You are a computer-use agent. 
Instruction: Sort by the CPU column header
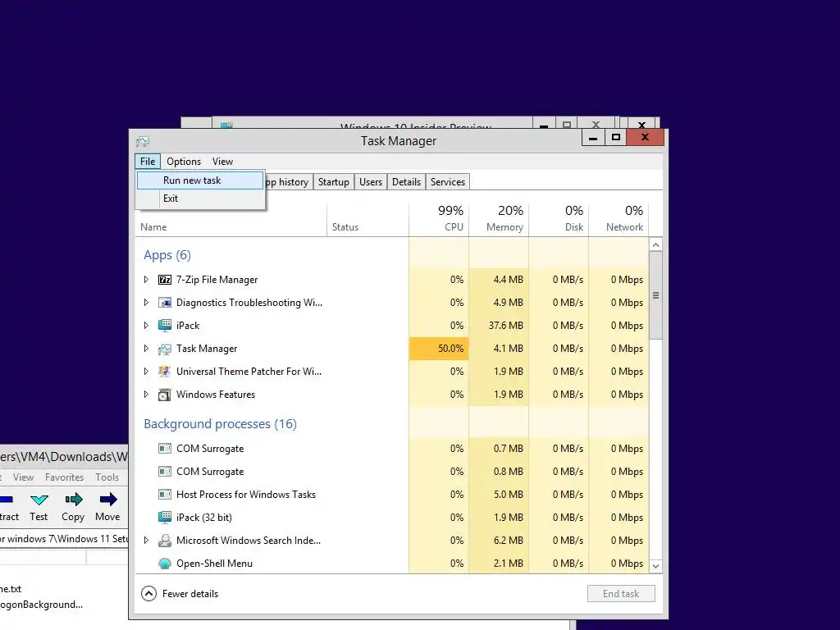point(439,219)
